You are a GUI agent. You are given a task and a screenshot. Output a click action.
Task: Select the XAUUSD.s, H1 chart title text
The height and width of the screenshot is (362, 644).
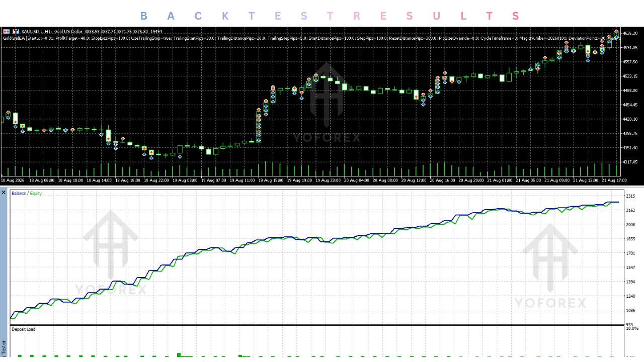click(x=37, y=32)
